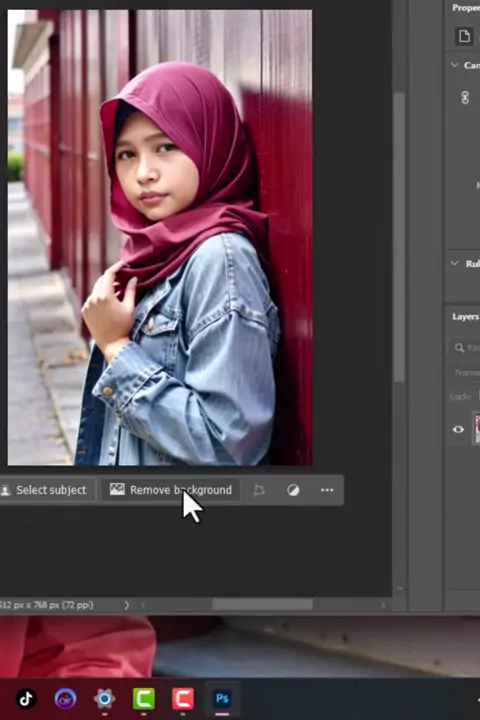Click the Remove background button
The height and width of the screenshot is (720, 480).
tap(170, 490)
